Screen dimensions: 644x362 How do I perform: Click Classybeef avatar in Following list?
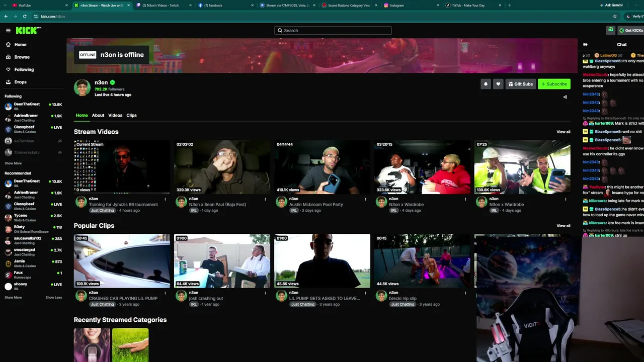[x=8, y=129]
